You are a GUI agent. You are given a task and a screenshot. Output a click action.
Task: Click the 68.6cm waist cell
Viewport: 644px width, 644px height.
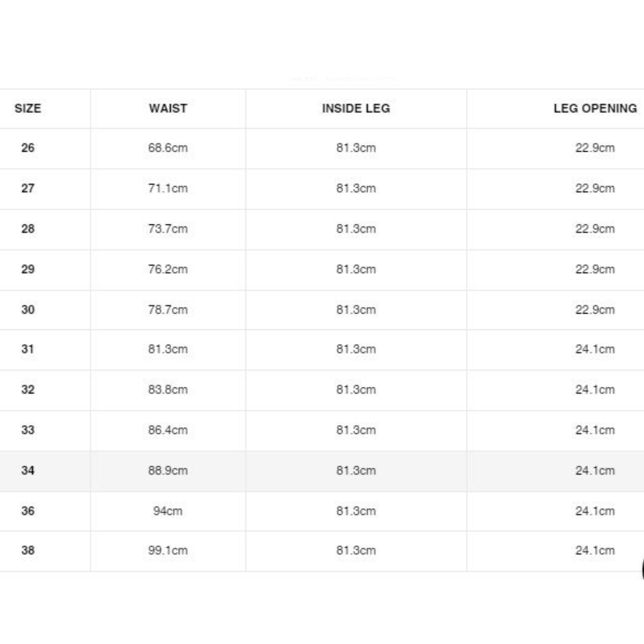168,148
